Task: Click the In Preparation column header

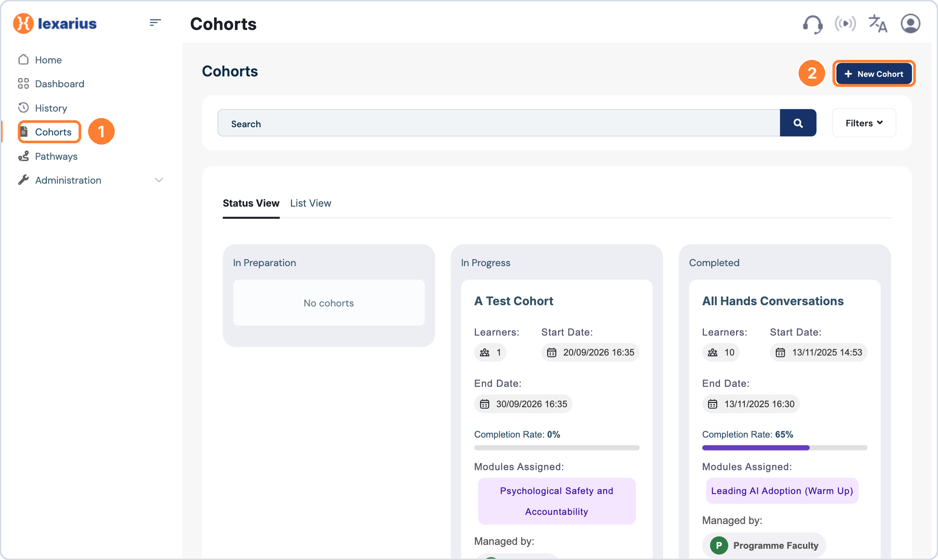Action: [264, 263]
